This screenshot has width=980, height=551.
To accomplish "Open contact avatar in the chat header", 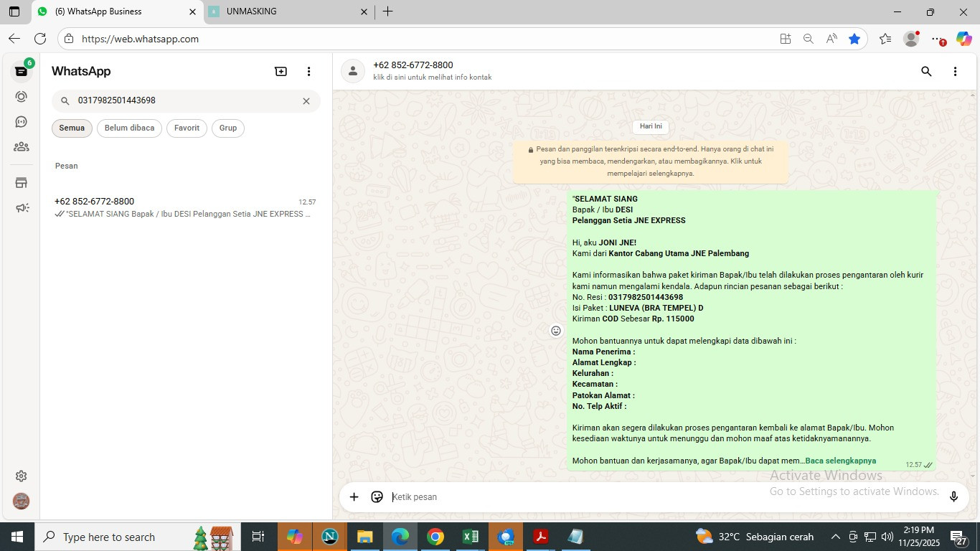I will pos(352,71).
